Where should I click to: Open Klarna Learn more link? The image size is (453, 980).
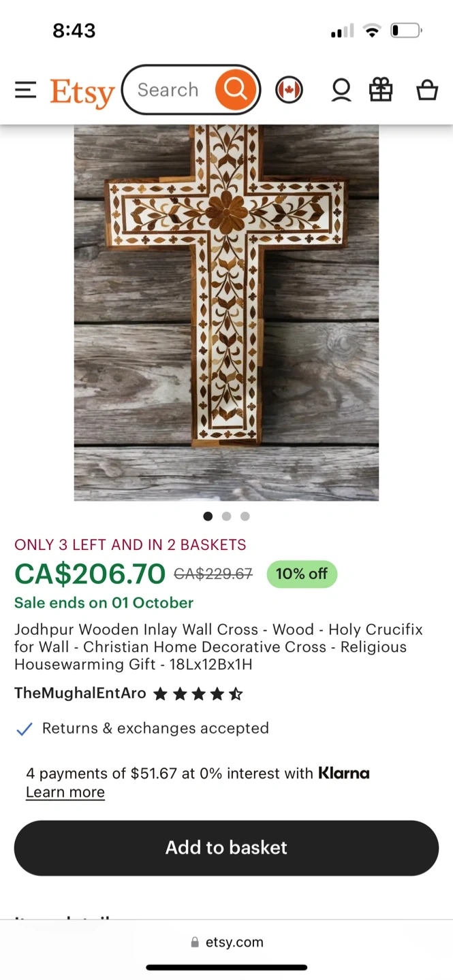pos(65,792)
